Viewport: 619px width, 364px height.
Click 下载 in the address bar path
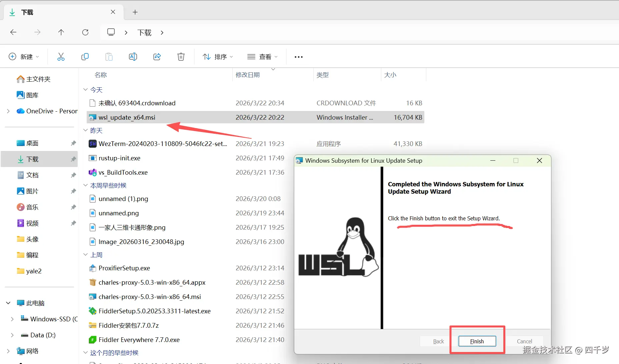(x=145, y=33)
